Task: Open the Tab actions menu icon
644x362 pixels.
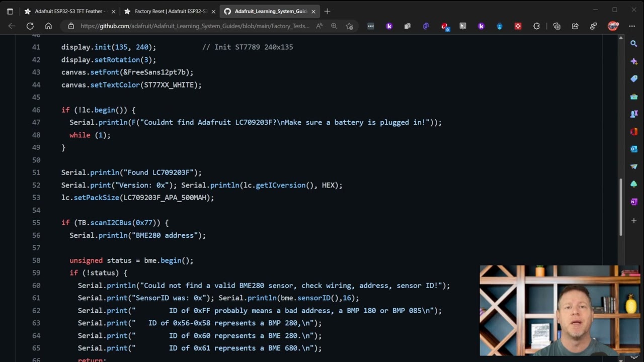Action: coord(10,11)
